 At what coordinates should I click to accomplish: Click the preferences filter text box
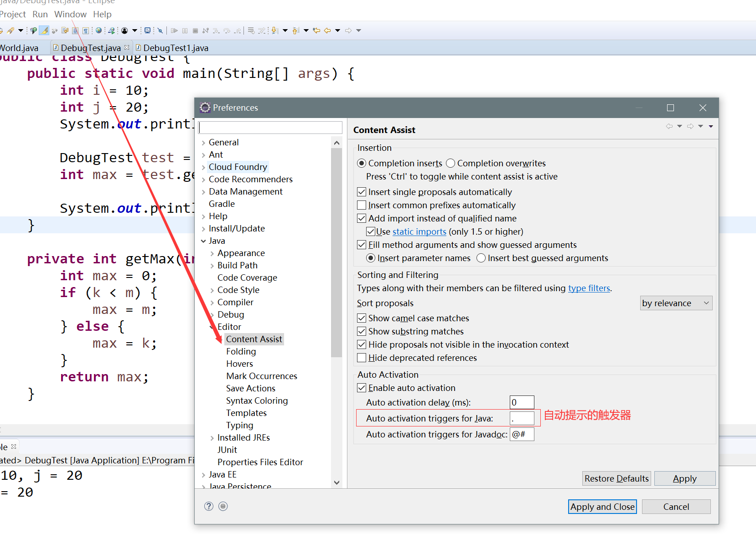pos(270,127)
